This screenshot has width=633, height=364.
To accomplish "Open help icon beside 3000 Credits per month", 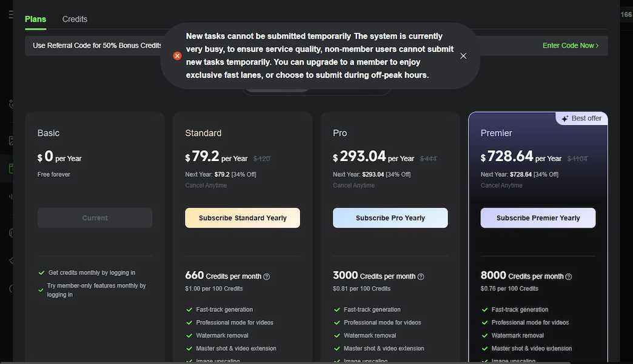I will 421,277.
